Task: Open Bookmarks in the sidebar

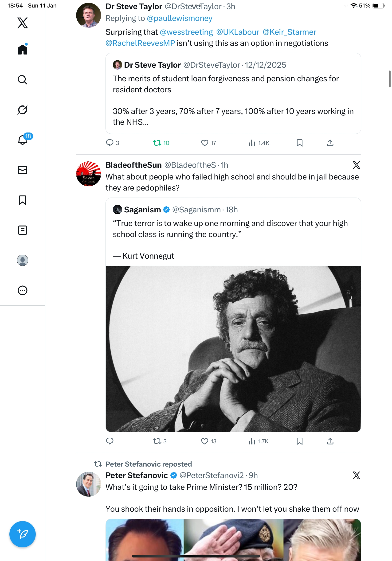Action: point(23,200)
